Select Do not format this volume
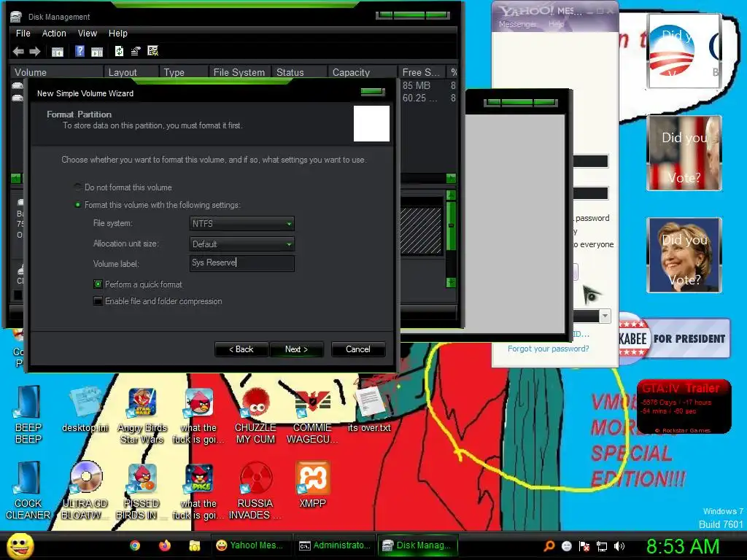747x560 pixels. tap(123, 187)
